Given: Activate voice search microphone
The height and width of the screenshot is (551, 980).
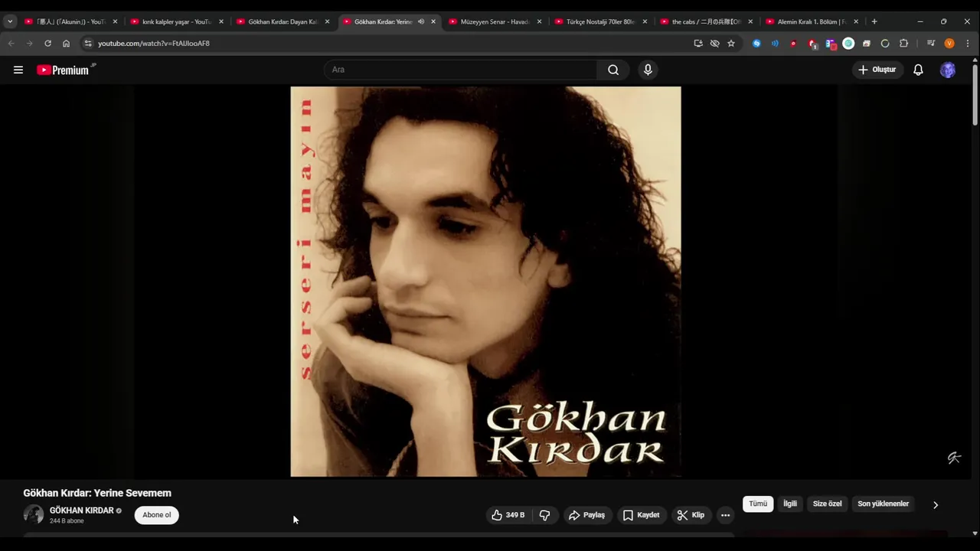Looking at the screenshot, I should [648, 70].
